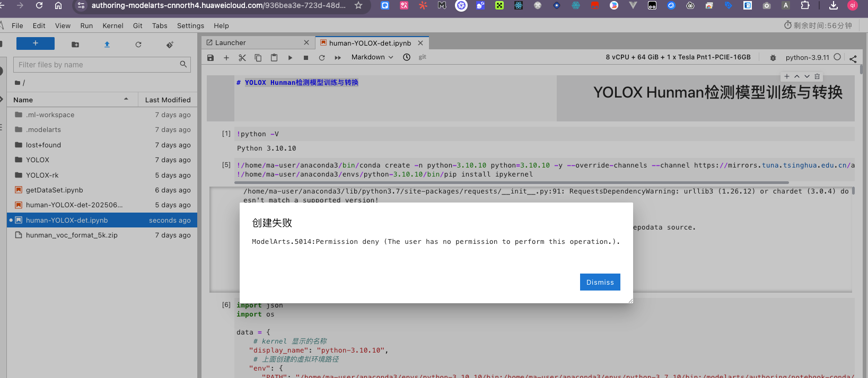
Task: Upload files with the upload arrow icon
Action: (x=107, y=45)
